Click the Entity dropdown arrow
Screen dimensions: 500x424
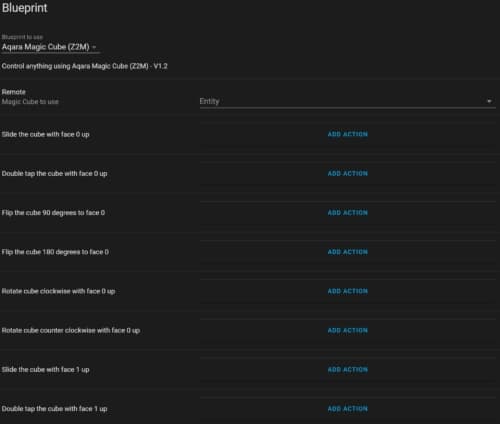pyautogui.click(x=489, y=101)
